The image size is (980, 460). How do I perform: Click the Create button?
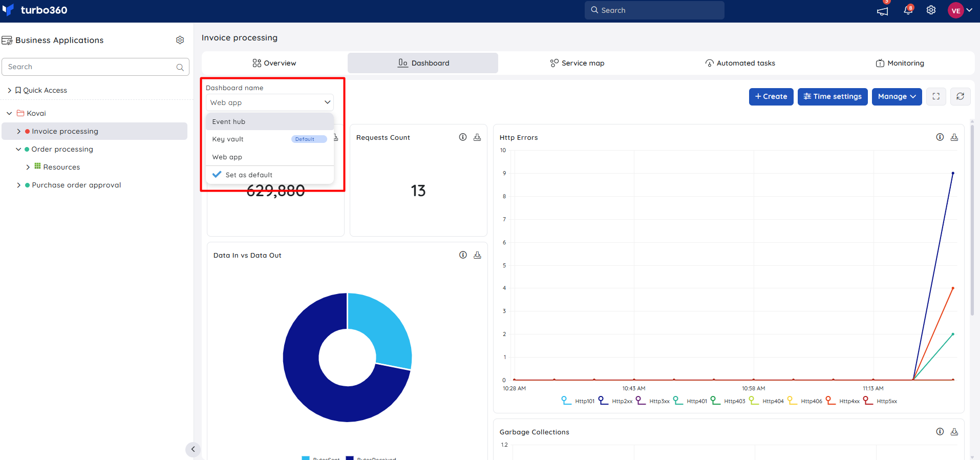771,96
